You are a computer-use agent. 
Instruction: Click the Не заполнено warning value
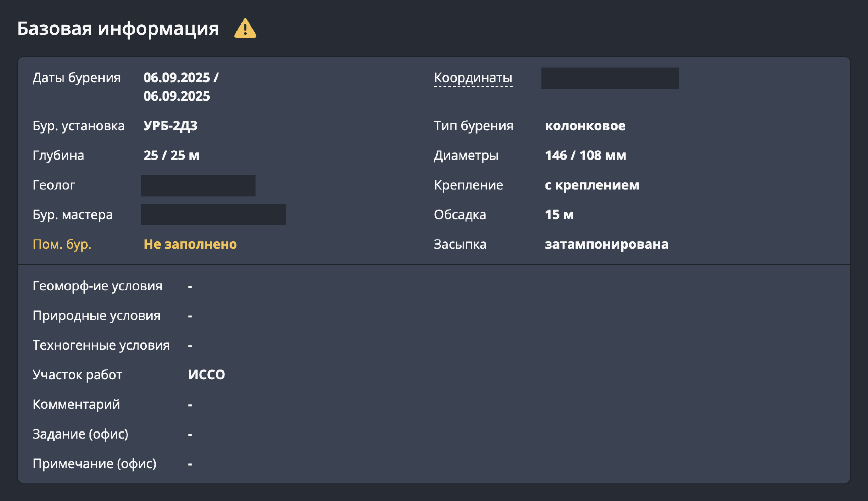coord(190,244)
